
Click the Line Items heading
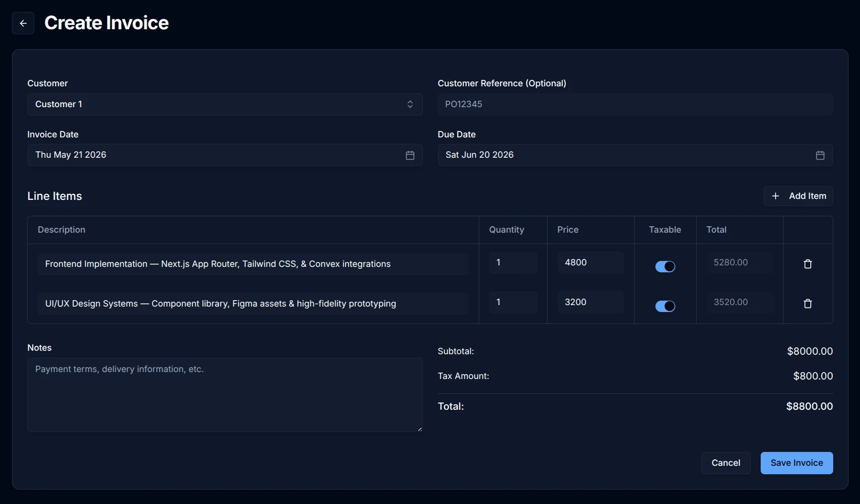(55, 196)
